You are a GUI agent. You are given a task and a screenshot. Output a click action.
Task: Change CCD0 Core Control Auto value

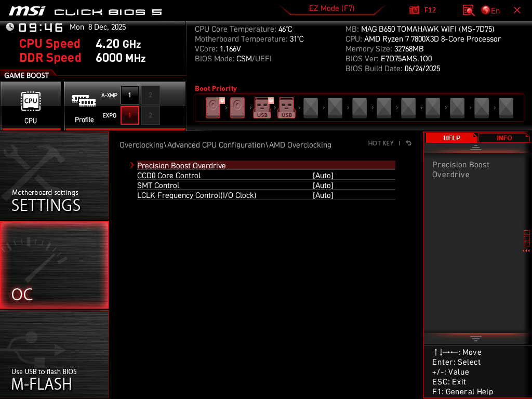(x=323, y=176)
